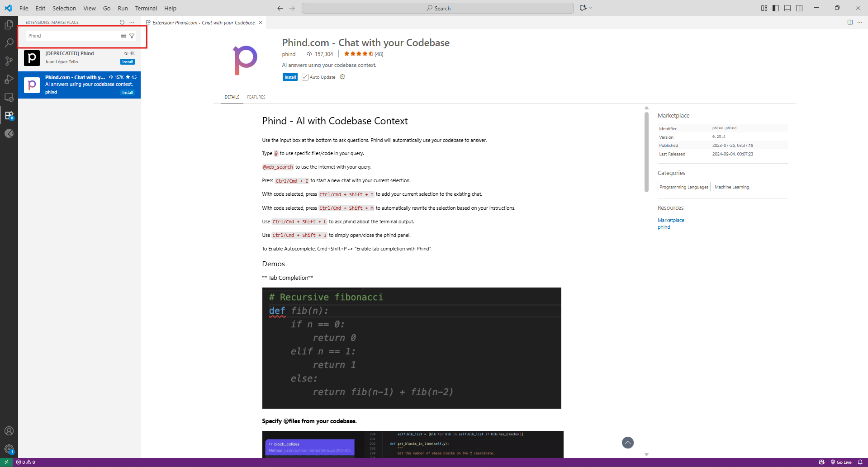
Task: Switch to the Features tab
Action: (x=256, y=97)
